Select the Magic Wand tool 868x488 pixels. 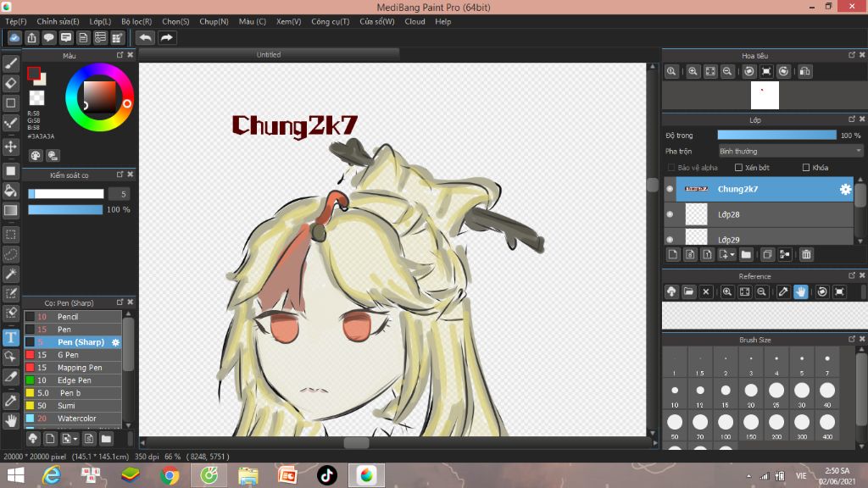click(10, 274)
